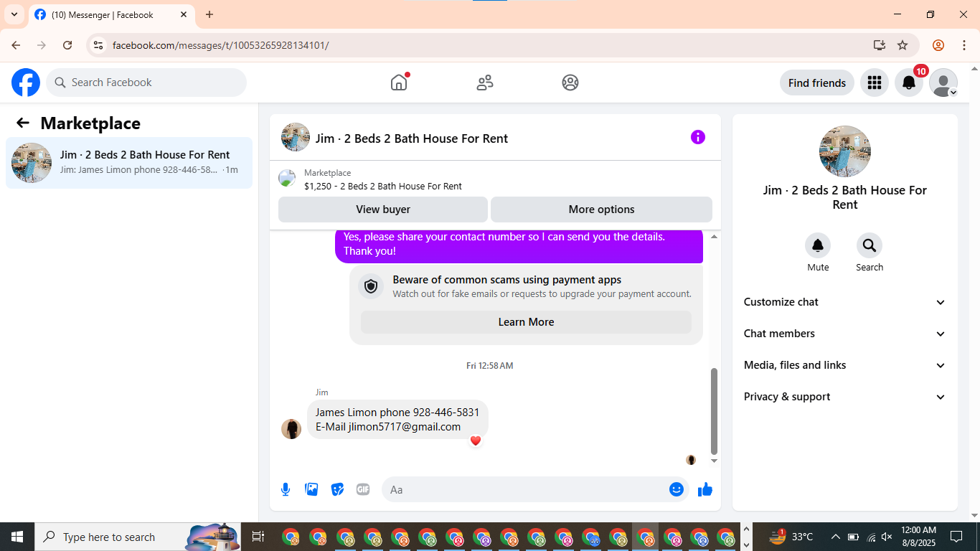The image size is (980, 551).
Task: Select the Messenger | Facebook tab
Action: (x=111, y=14)
